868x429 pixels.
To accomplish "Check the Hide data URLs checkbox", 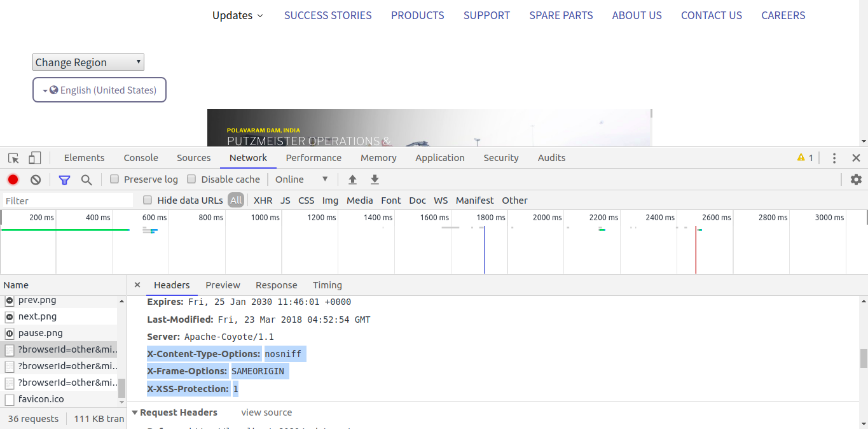I will (x=148, y=200).
